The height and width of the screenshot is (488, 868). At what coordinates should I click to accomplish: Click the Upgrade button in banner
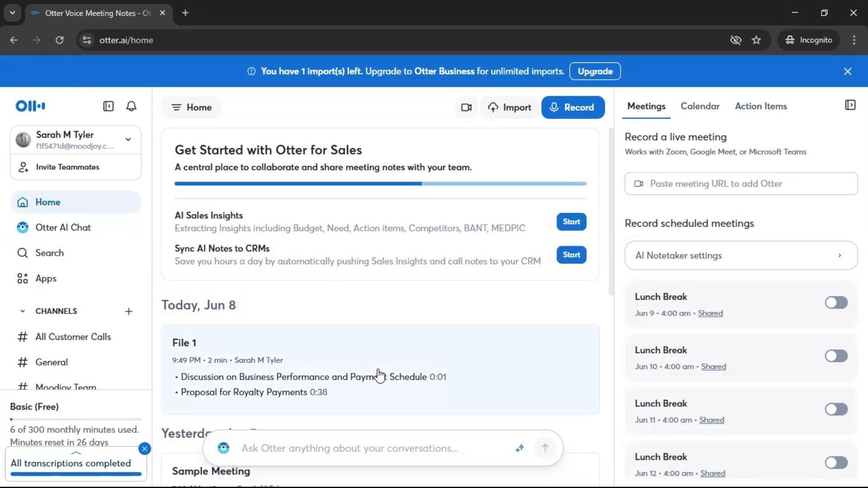pyautogui.click(x=594, y=71)
